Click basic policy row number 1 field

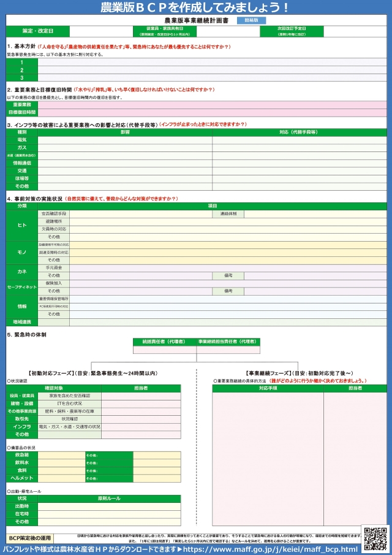click(x=212, y=63)
